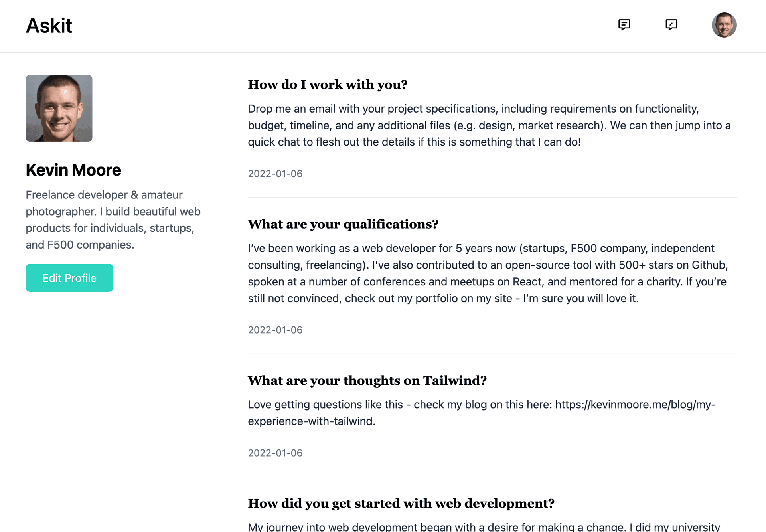This screenshot has width=766, height=532.
Task: Click the "I've been working as a web developer" answer
Action: pos(488,273)
